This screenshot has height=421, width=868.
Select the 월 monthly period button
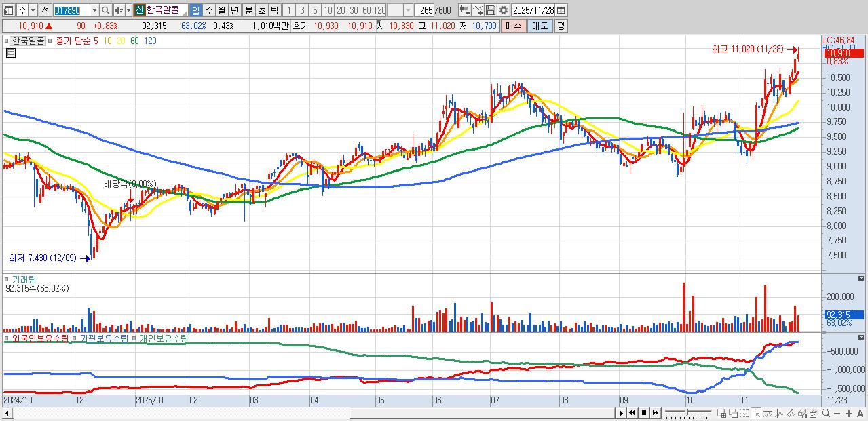(222, 10)
